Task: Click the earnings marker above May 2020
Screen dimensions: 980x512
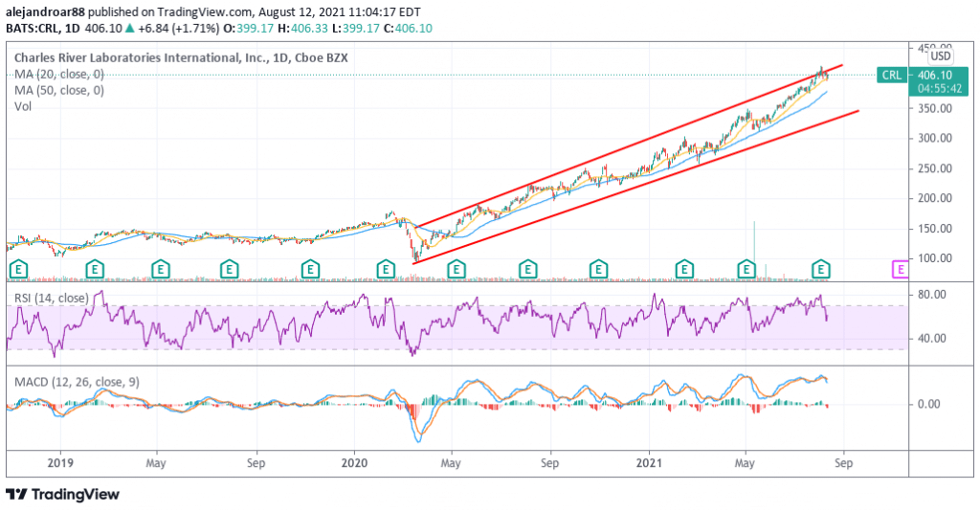Action: tap(457, 270)
